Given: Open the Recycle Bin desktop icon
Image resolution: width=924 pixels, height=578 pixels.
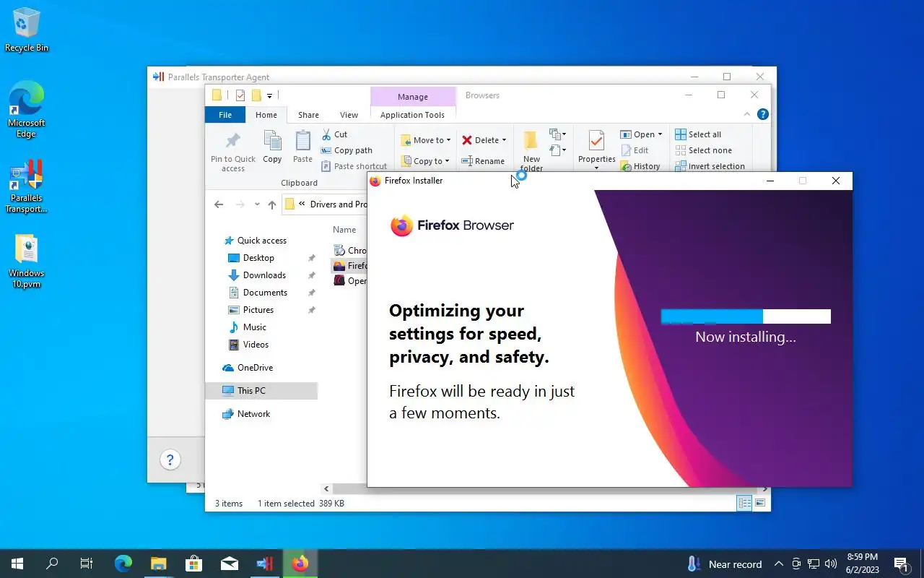Looking at the screenshot, I should tap(27, 30).
